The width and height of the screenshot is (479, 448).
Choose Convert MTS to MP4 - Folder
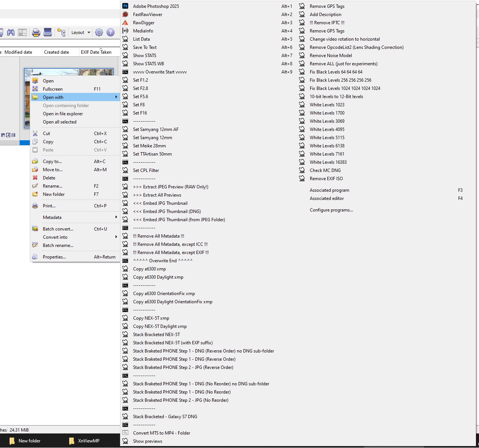(x=208, y=433)
